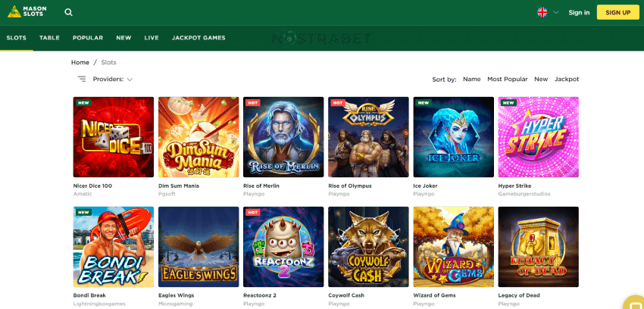The image size is (644, 309).
Task: Click the 'Hyper Strike' title text
Action: [514, 186]
